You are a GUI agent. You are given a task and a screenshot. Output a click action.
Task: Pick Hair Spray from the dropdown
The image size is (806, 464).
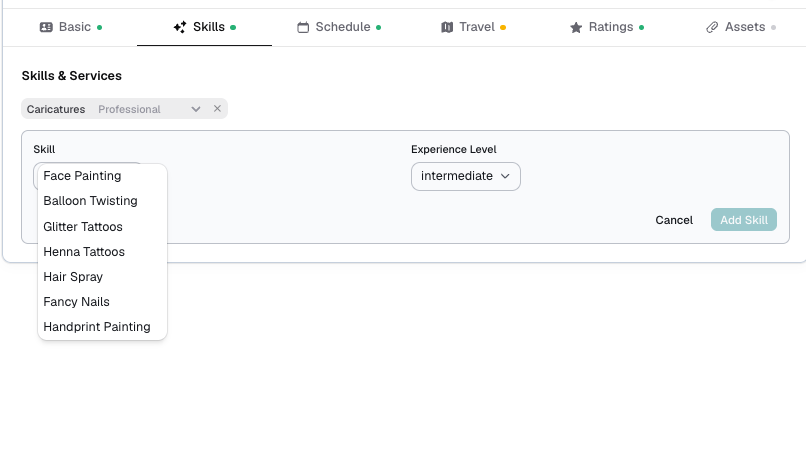102,277
